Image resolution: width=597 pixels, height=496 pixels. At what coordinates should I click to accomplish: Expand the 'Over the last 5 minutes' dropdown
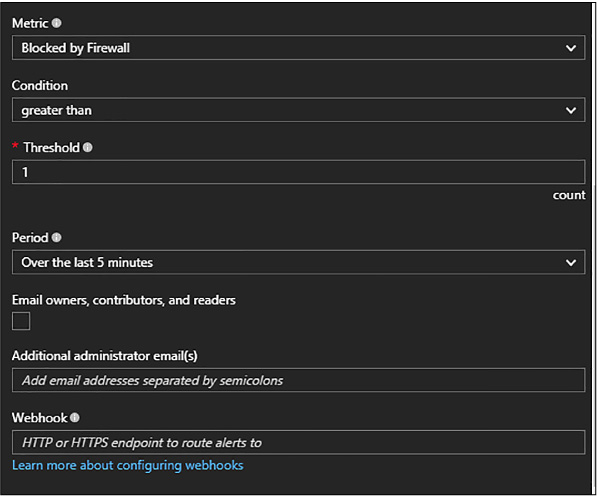(298, 262)
